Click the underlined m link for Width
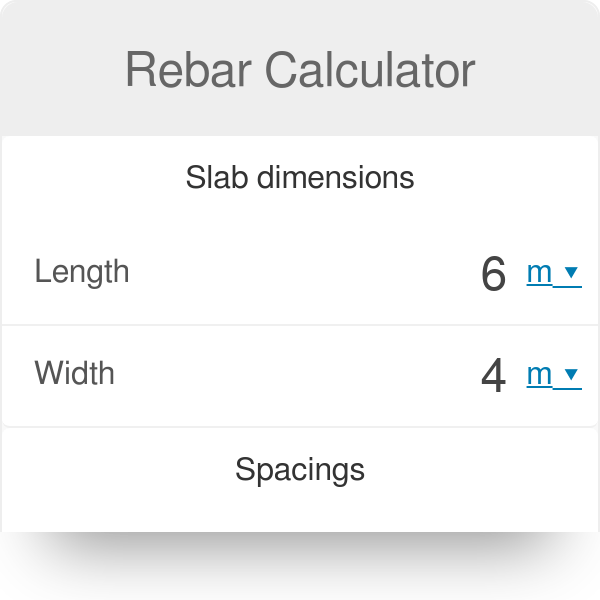The width and height of the screenshot is (600, 600). pos(539,375)
